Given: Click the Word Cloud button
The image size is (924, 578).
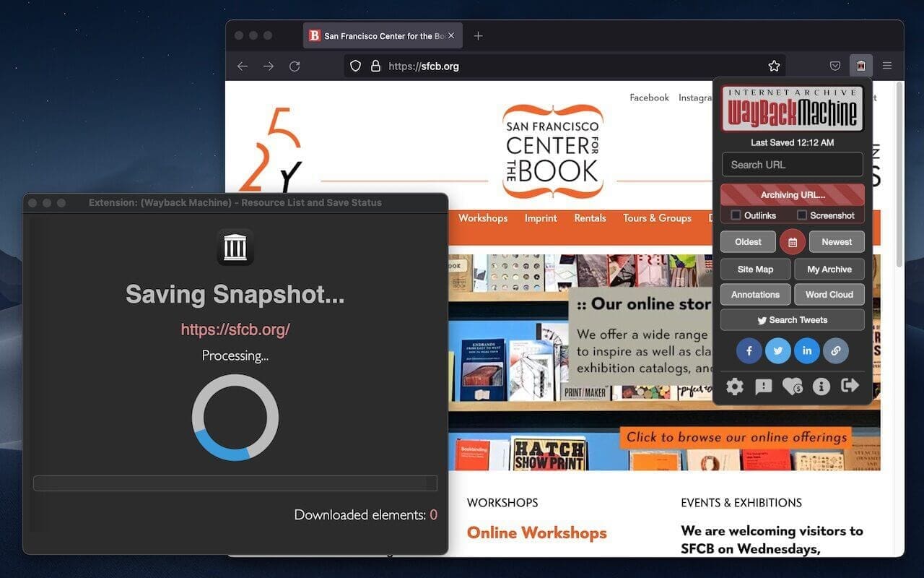Looking at the screenshot, I should tap(829, 295).
